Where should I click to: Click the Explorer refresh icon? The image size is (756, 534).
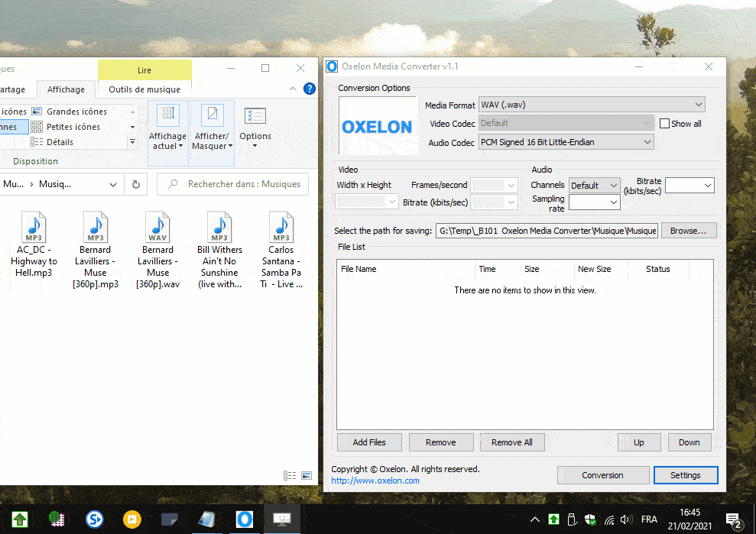[x=136, y=184]
